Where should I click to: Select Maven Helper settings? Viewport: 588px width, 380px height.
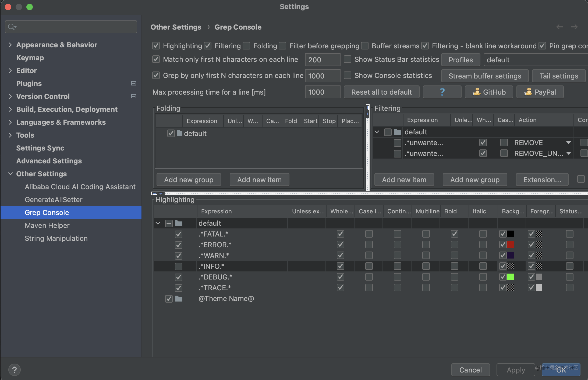(47, 225)
